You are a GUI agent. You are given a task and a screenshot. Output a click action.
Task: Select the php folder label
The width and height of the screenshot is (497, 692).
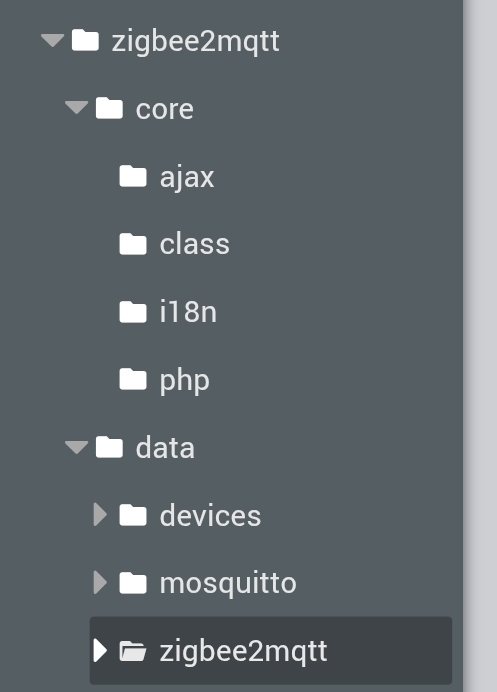coord(184,381)
